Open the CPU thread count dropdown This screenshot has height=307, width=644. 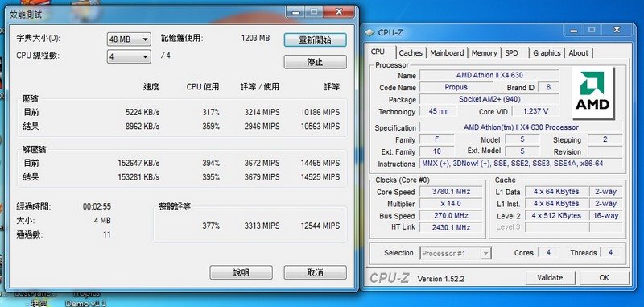point(129,56)
